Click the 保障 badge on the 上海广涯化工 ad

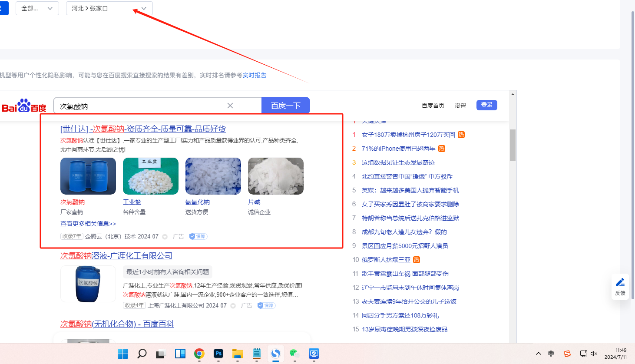266,305
